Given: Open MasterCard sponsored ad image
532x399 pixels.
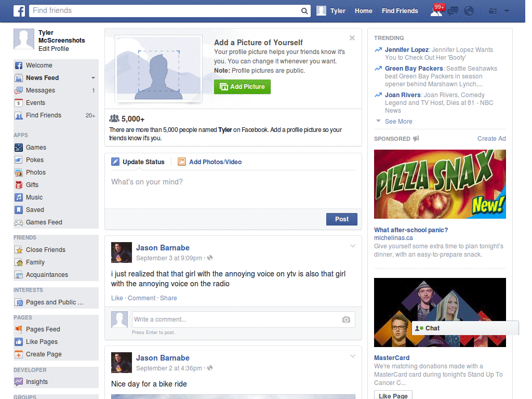Looking at the screenshot, I should coord(440,312).
